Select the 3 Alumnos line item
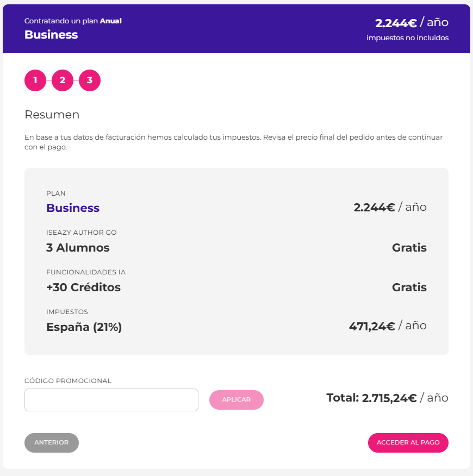The image size is (473, 476). coord(78,248)
